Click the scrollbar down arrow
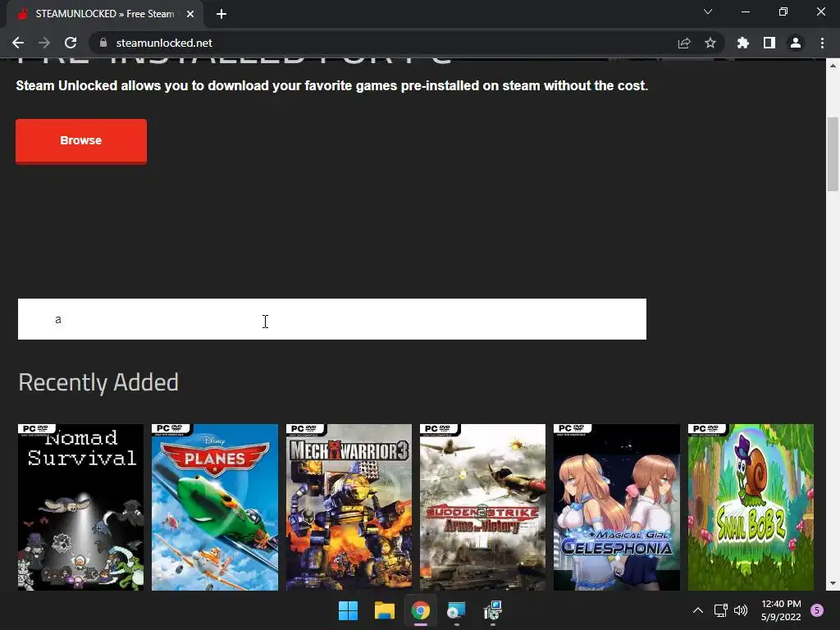 point(833,583)
